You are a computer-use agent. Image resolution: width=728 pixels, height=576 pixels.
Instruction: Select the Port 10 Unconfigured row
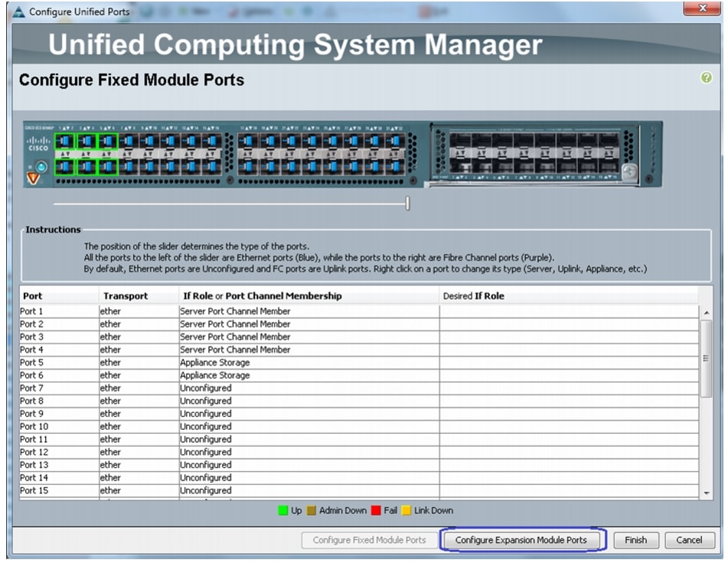pyautogui.click(x=230, y=427)
